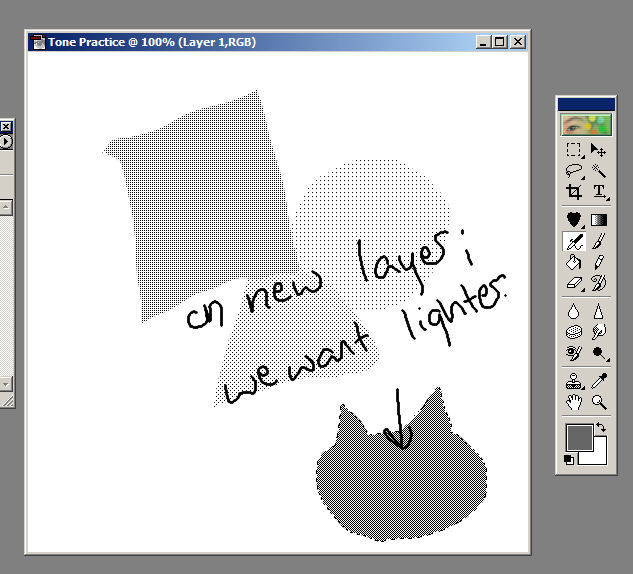Pick the Magic Wand tool
Screen dimensions: 633x574
pyautogui.click(x=598, y=170)
